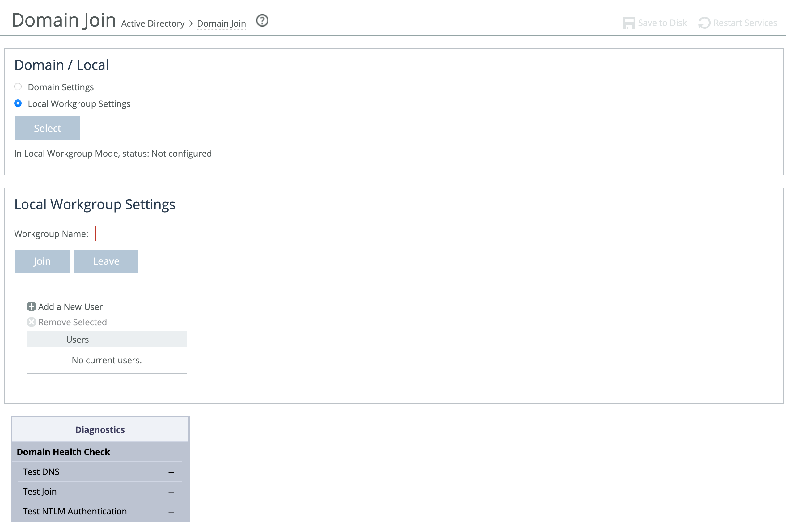Viewport: 786px width, 532px height.
Task: Click the Restart Services circular arrow icon
Action: click(704, 23)
